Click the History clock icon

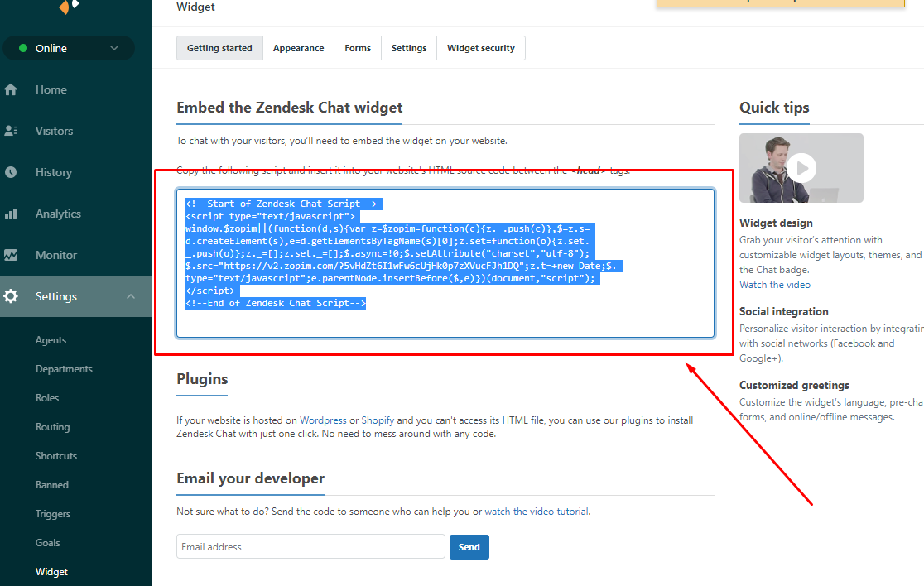tap(11, 172)
